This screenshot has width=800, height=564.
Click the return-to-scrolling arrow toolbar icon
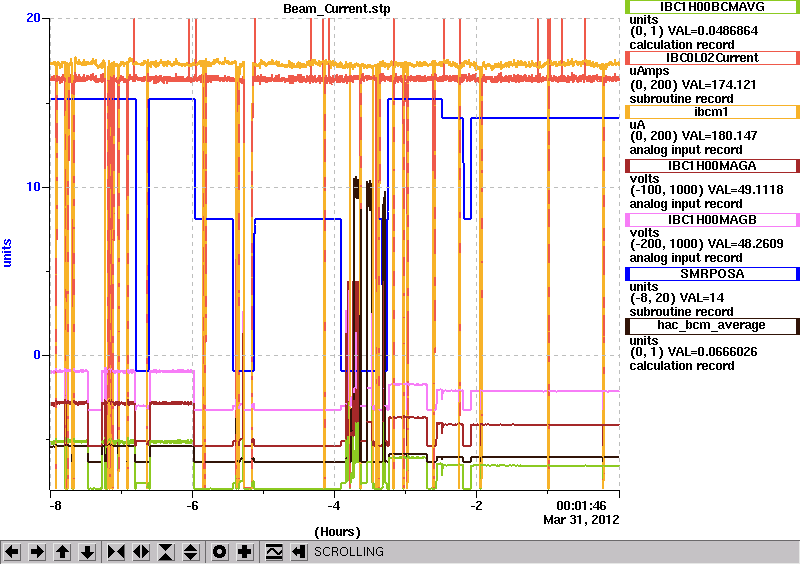(299, 552)
